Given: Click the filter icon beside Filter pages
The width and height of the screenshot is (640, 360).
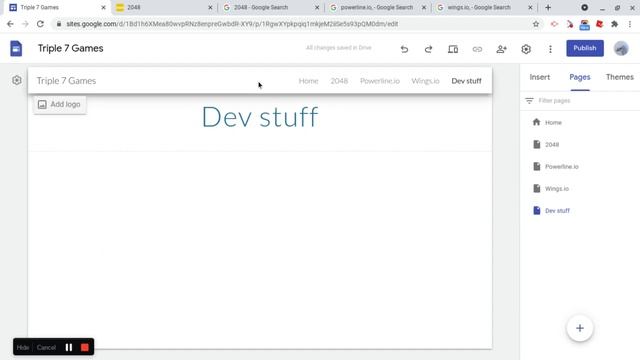Looking at the screenshot, I should (529, 100).
